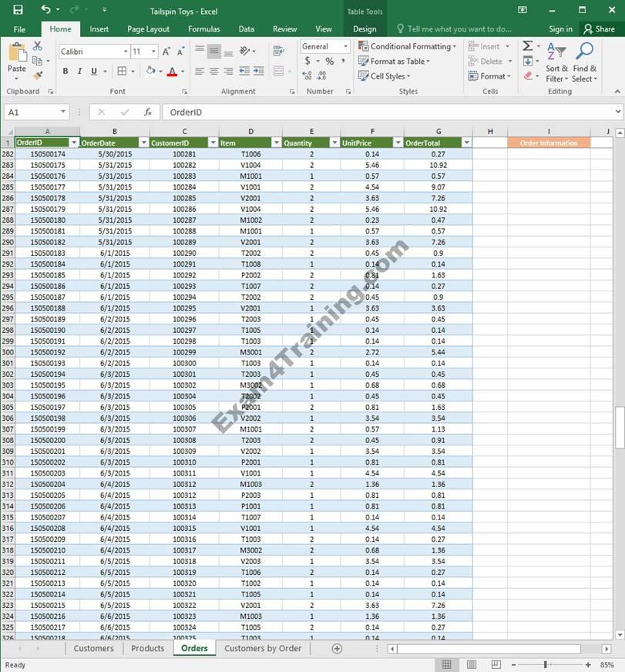
Task: Expand the font name Calibri dropdown
Action: tap(126, 52)
